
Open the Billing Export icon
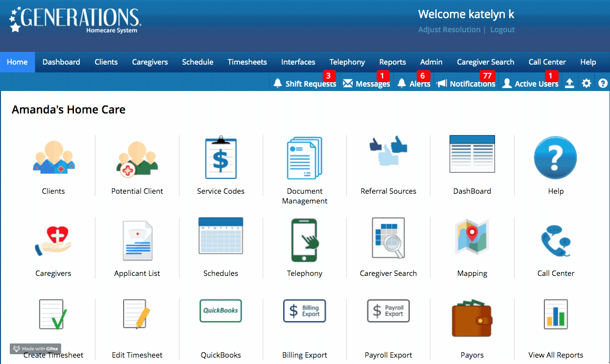[304, 311]
